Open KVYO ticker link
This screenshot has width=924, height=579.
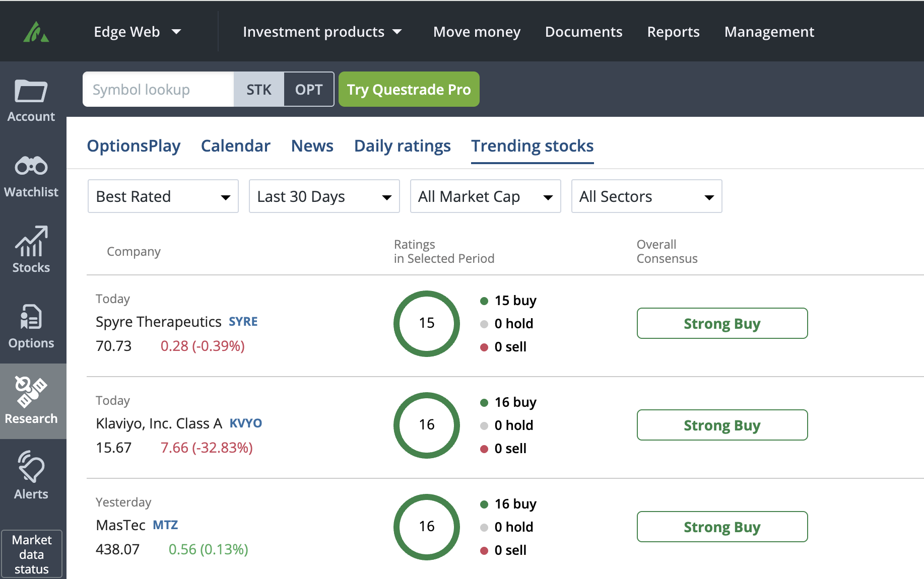click(245, 423)
